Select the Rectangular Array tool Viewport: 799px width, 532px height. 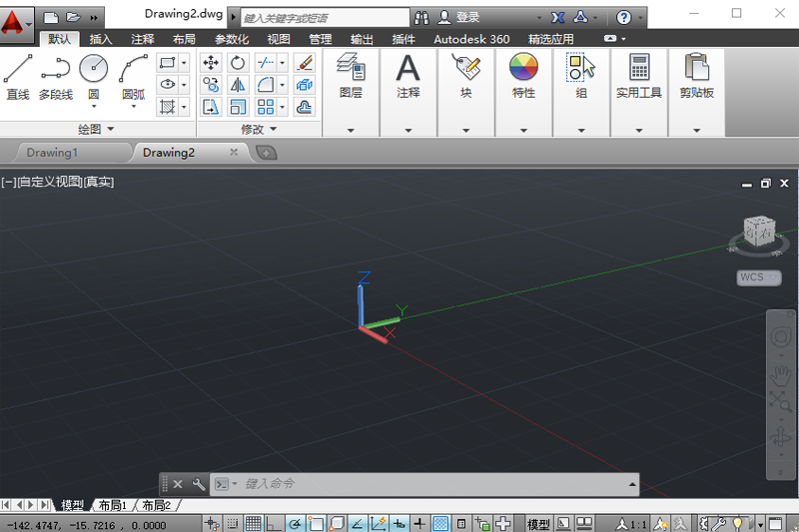(x=265, y=107)
